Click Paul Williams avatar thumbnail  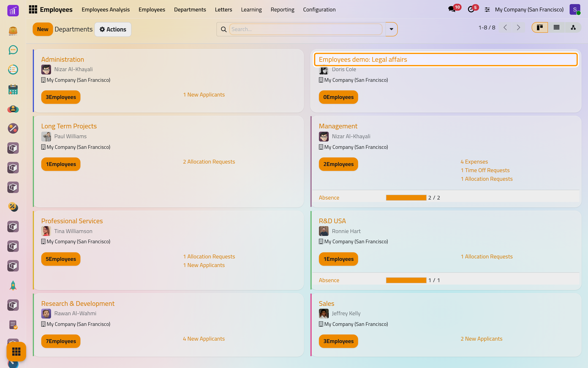46,136
